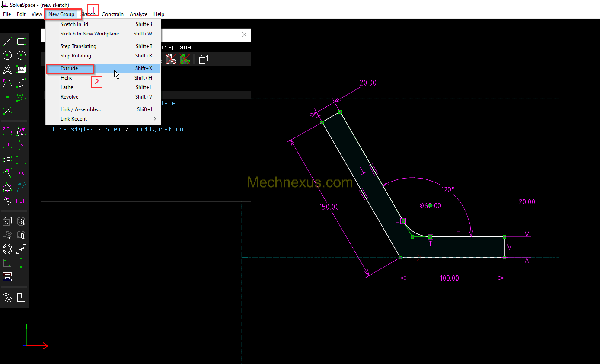Viewport: 600px width, 364px height.
Task: Toggle hidden lines cube icon in panel
Action: (204, 59)
